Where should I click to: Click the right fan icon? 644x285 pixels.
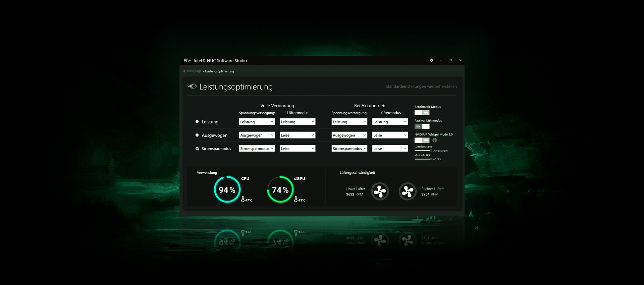tap(408, 191)
